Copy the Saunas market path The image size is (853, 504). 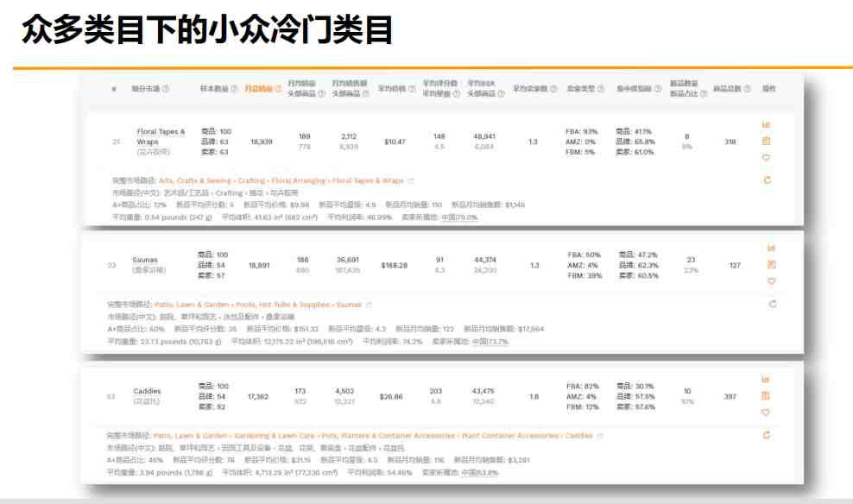[x=369, y=305]
